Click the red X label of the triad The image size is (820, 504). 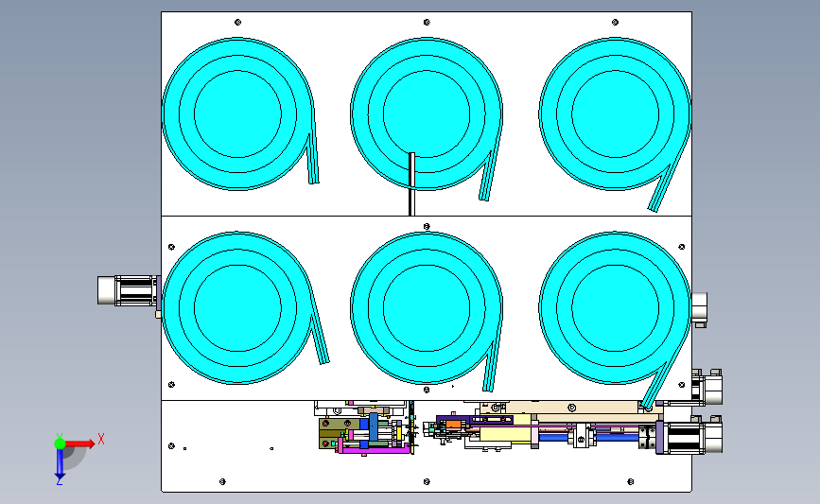click(x=101, y=439)
